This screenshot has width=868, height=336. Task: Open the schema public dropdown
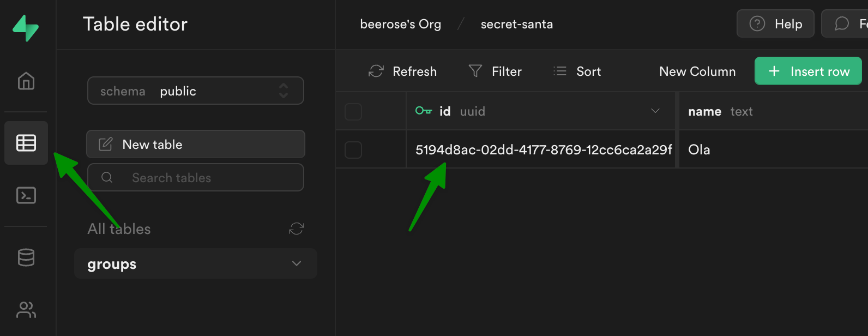coord(196,91)
